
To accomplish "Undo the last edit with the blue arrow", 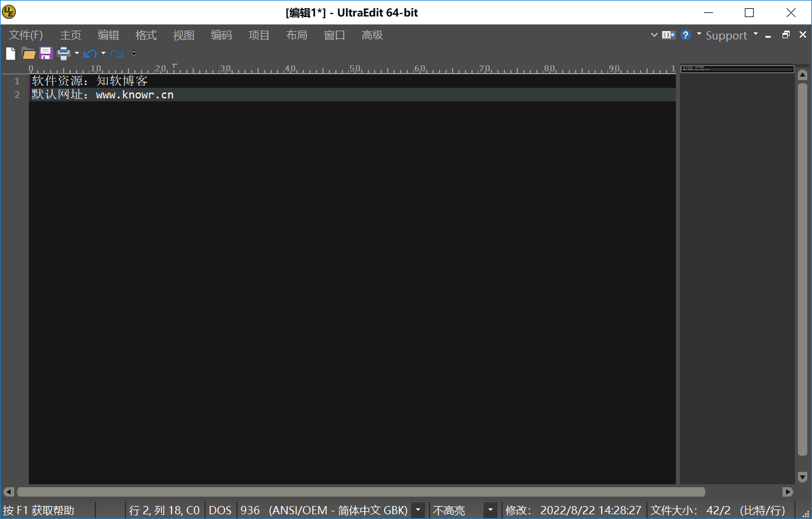I will [x=90, y=54].
